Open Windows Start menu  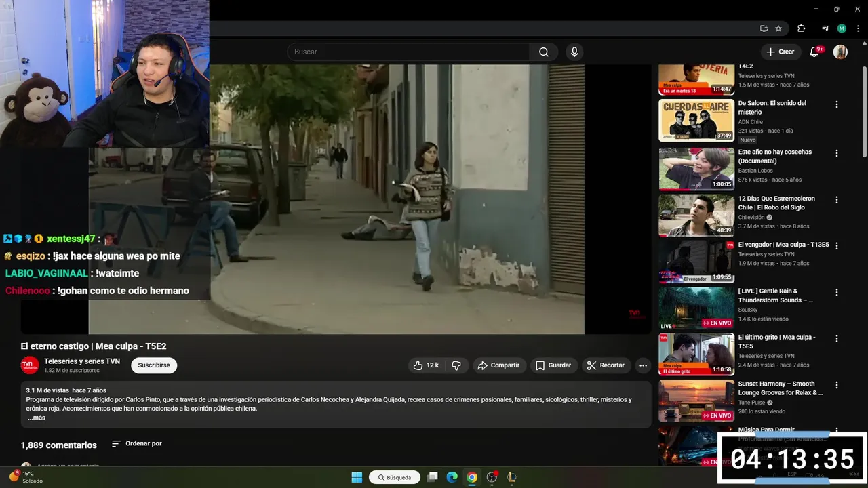357,477
